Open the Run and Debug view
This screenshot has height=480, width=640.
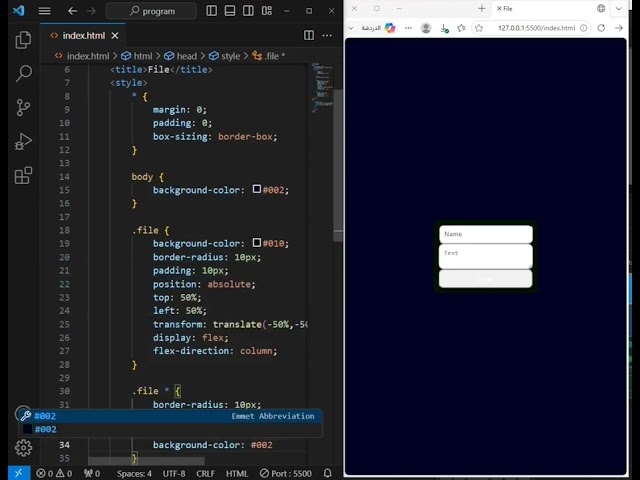tap(23, 142)
